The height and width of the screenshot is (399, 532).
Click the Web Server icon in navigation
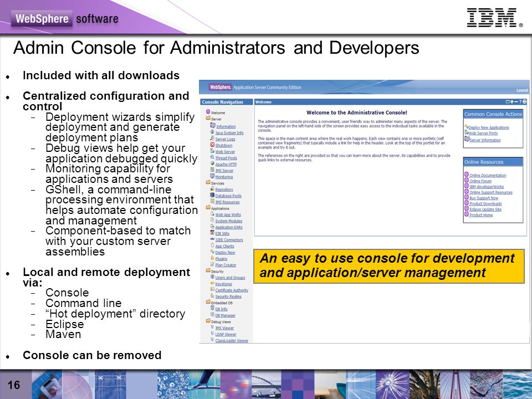212,151
